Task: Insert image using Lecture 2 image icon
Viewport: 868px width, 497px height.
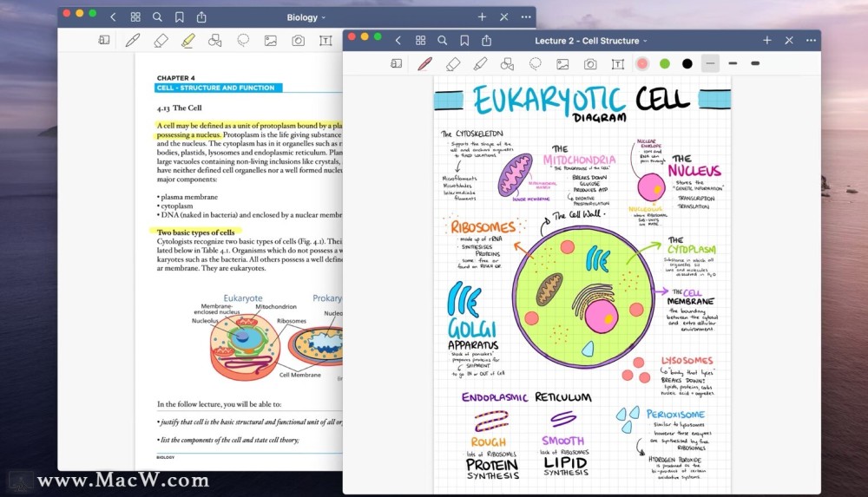Action: click(x=562, y=64)
